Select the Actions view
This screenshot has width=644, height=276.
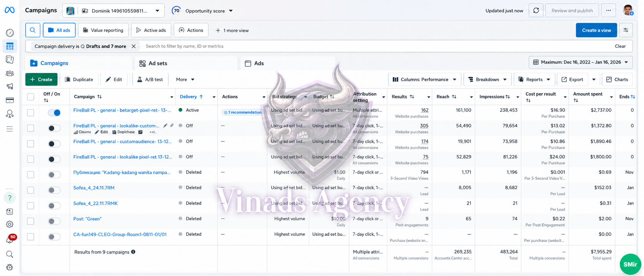point(191,30)
